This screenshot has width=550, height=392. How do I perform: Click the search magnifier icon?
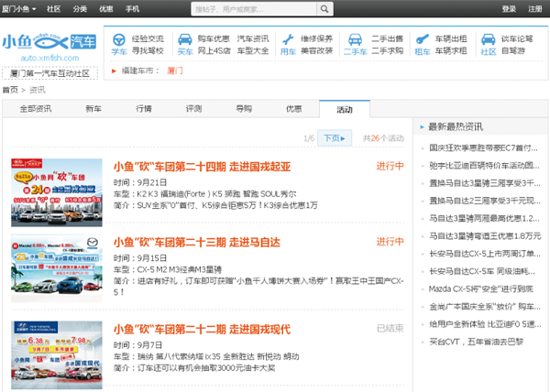pos(324,9)
